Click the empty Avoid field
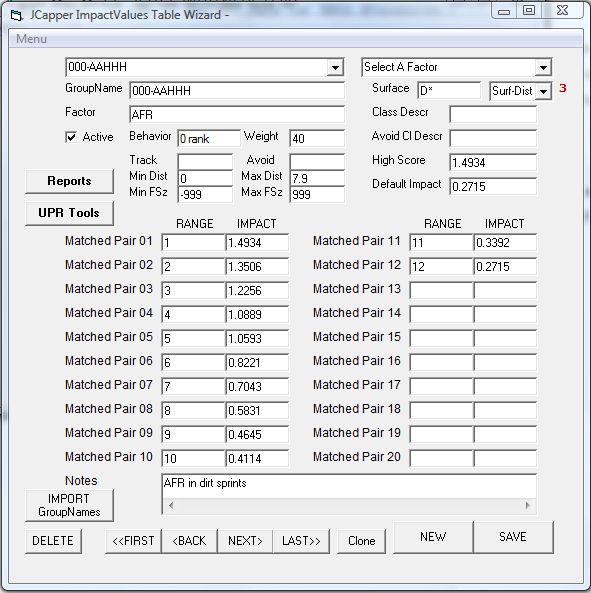 pos(317,162)
